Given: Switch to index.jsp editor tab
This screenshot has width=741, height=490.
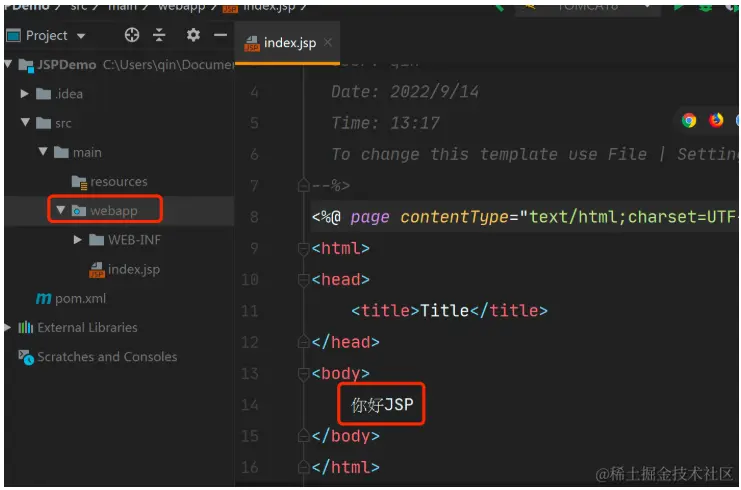Looking at the screenshot, I should click(287, 43).
